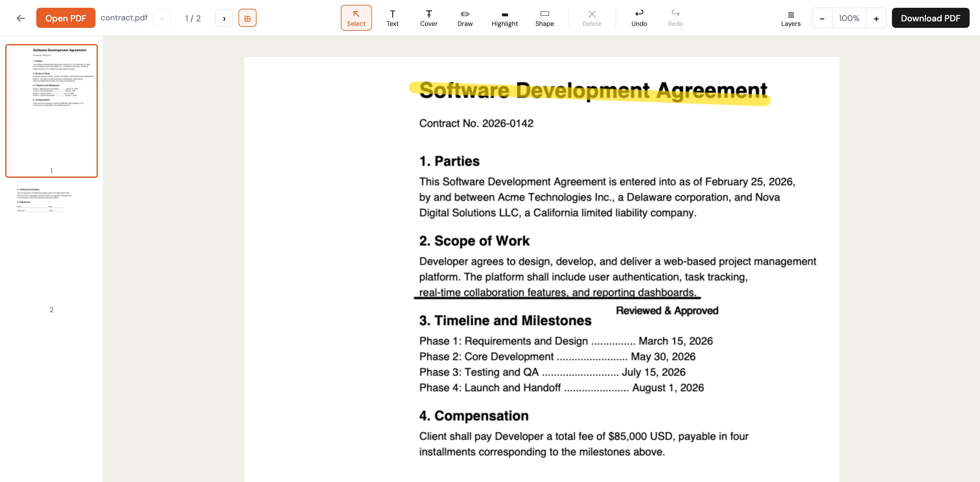Click the contract.pdf filename
Image resolution: width=980 pixels, height=482 pixels.
[x=124, y=17]
